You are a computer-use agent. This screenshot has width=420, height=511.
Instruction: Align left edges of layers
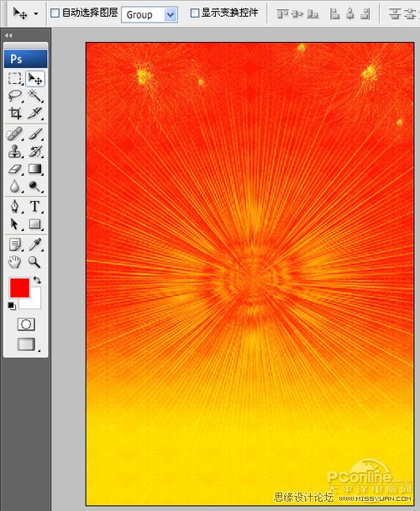(334, 13)
